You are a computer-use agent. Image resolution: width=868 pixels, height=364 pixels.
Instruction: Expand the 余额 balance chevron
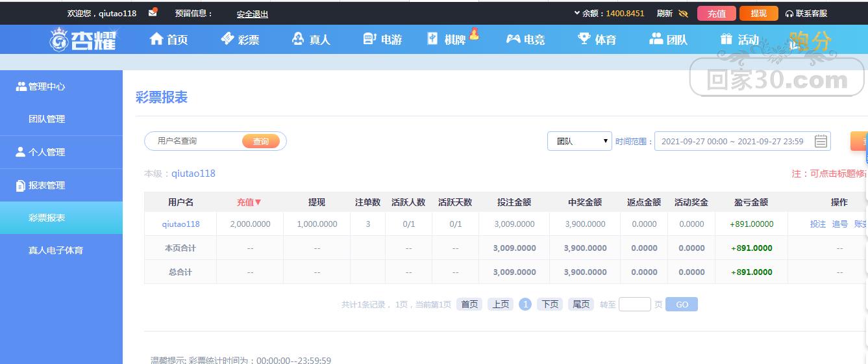pyautogui.click(x=577, y=13)
